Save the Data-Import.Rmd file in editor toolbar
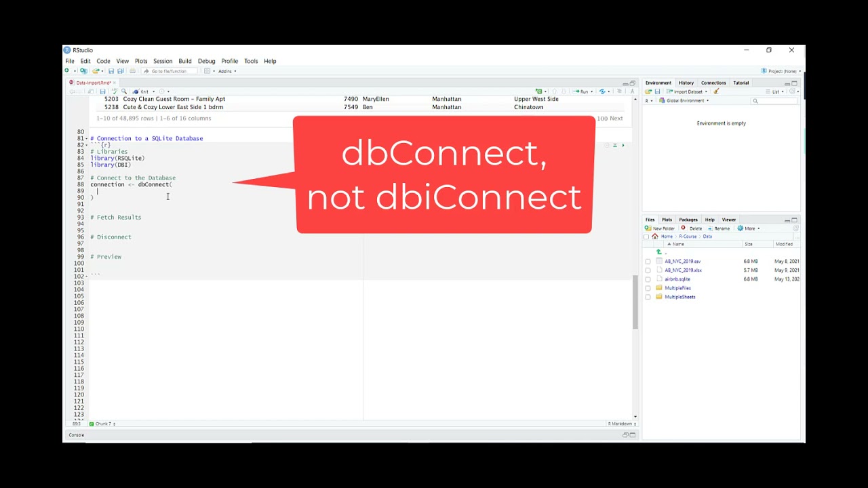868x488 pixels. coord(102,91)
